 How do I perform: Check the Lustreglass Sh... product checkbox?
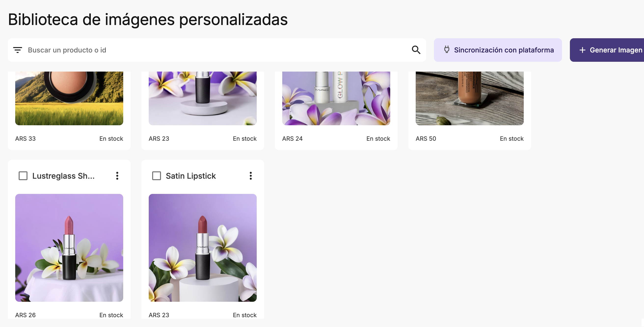23,176
